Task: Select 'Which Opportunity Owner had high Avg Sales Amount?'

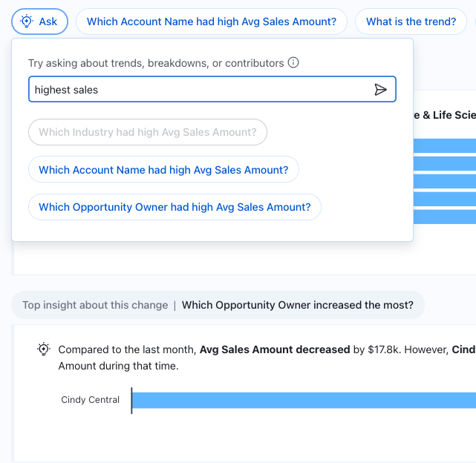Action: tap(175, 207)
